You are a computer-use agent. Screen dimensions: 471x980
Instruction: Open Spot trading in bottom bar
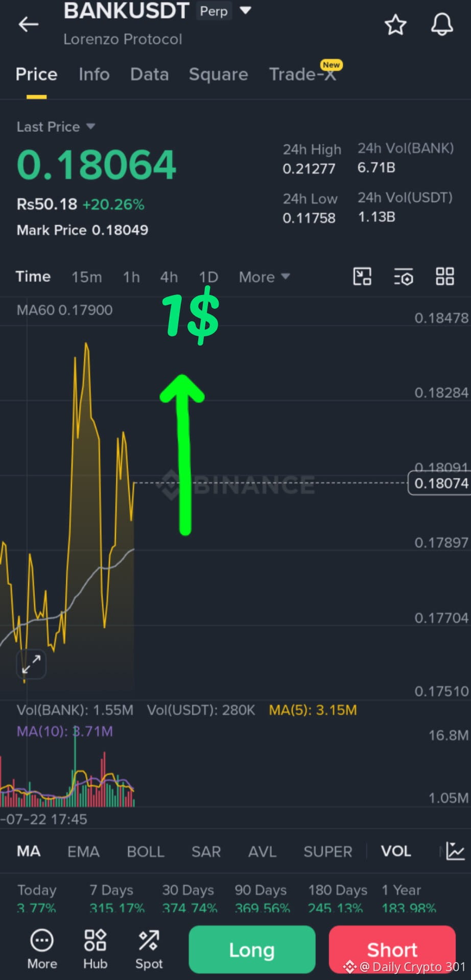[149, 949]
